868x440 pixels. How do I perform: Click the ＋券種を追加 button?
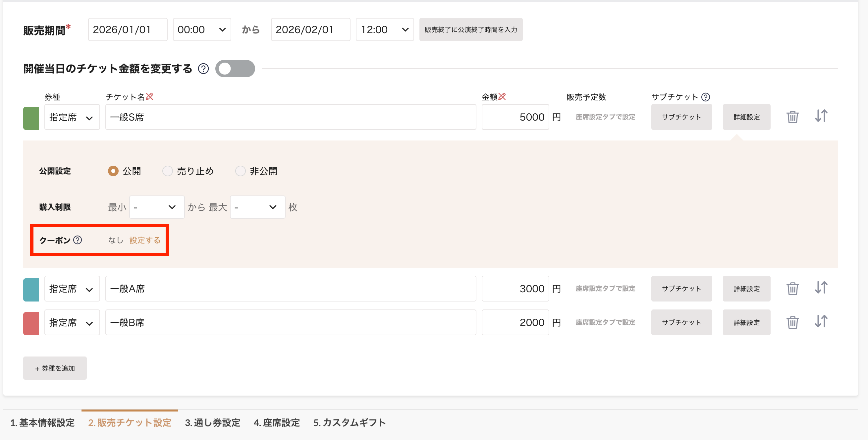55,368
